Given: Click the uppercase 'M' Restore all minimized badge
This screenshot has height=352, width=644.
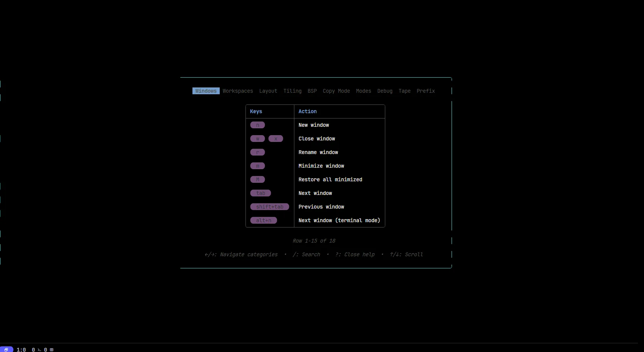Looking at the screenshot, I should [258, 179].
